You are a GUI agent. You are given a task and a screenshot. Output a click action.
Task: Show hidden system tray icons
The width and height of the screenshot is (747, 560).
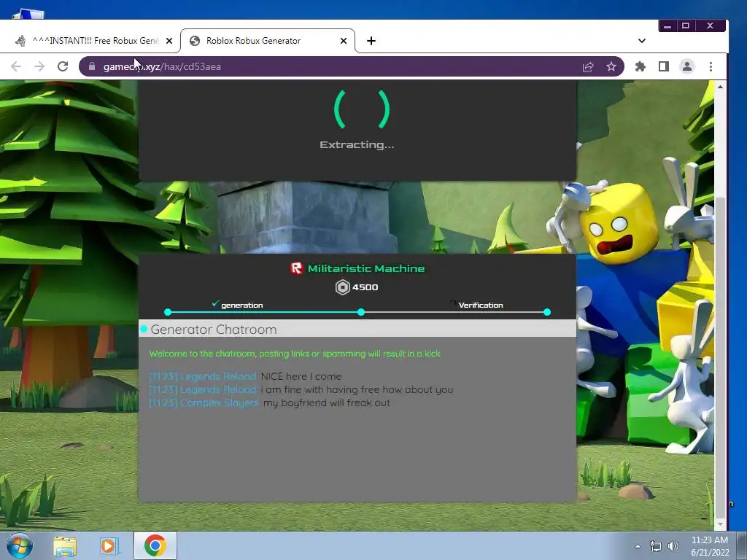(638, 546)
